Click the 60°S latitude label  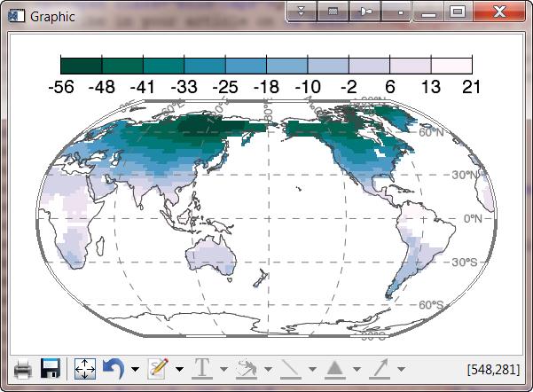431,305
